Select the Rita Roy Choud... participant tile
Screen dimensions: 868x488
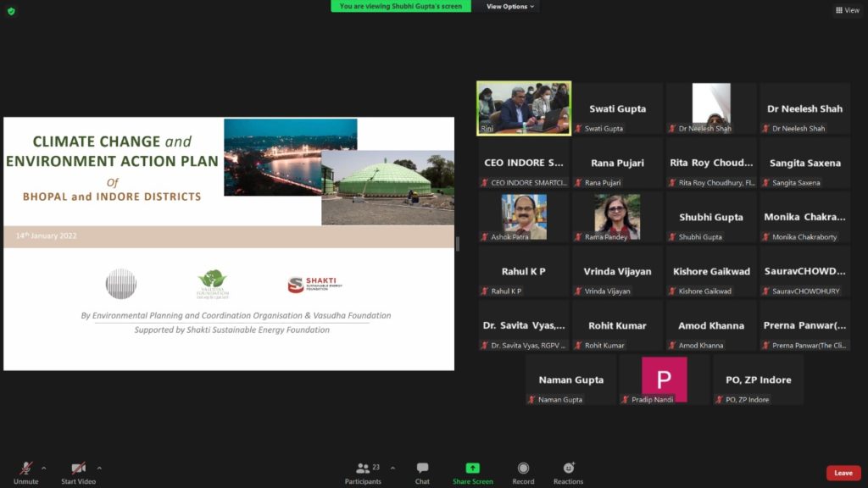click(x=711, y=163)
